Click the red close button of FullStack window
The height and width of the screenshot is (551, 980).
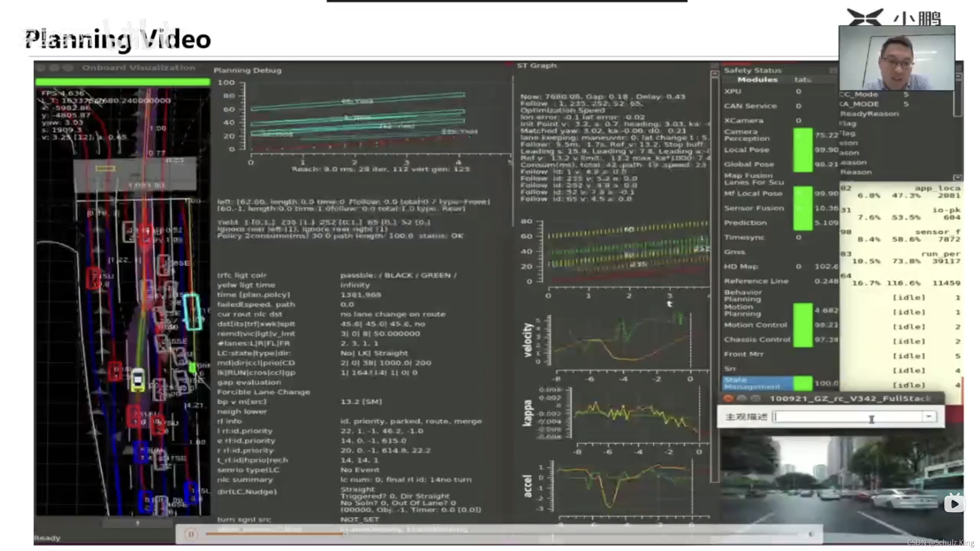point(728,399)
